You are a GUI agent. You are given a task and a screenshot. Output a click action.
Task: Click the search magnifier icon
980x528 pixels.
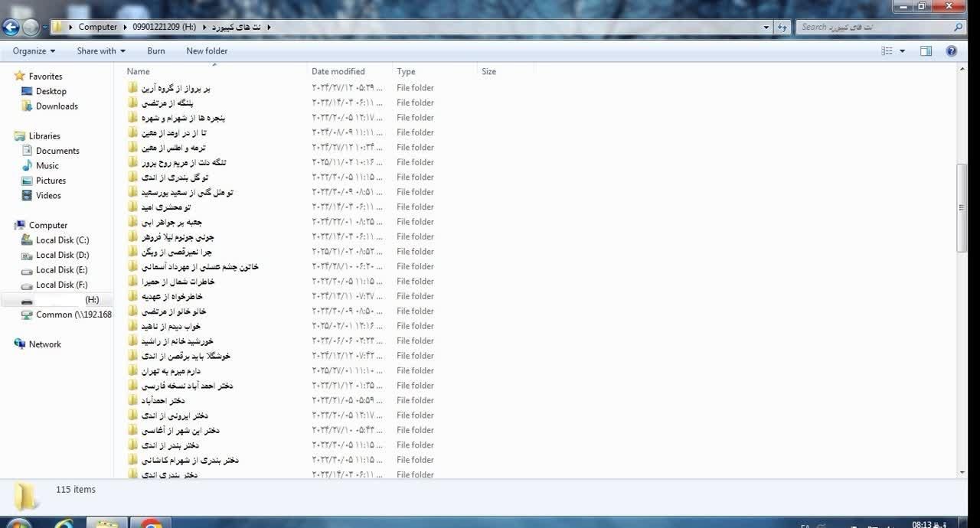coord(958,27)
